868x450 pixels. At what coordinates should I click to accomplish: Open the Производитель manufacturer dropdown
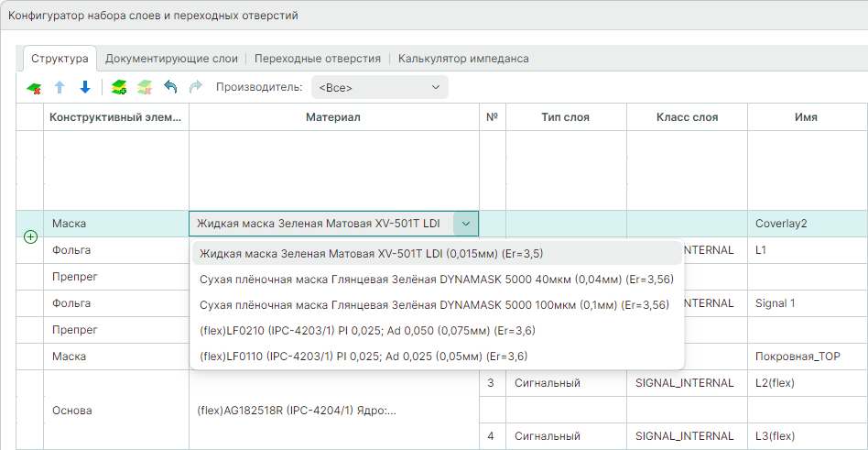[379, 88]
